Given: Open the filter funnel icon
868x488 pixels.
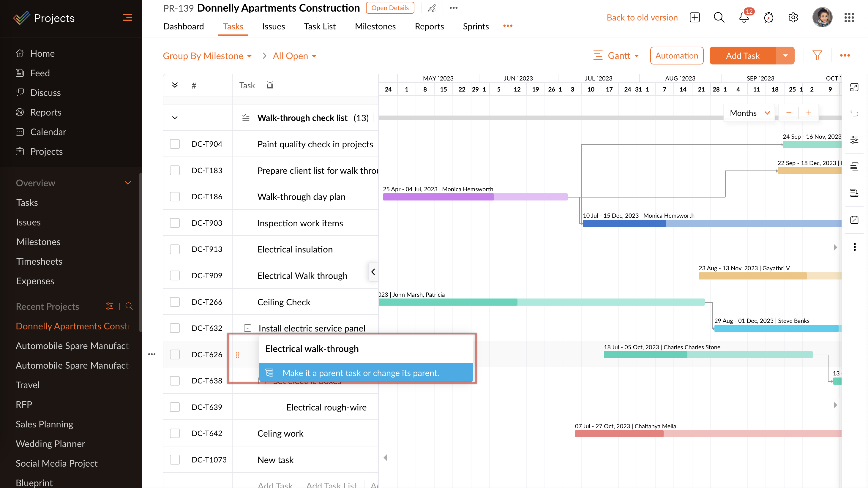Looking at the screenshot, I should point(817,56).
